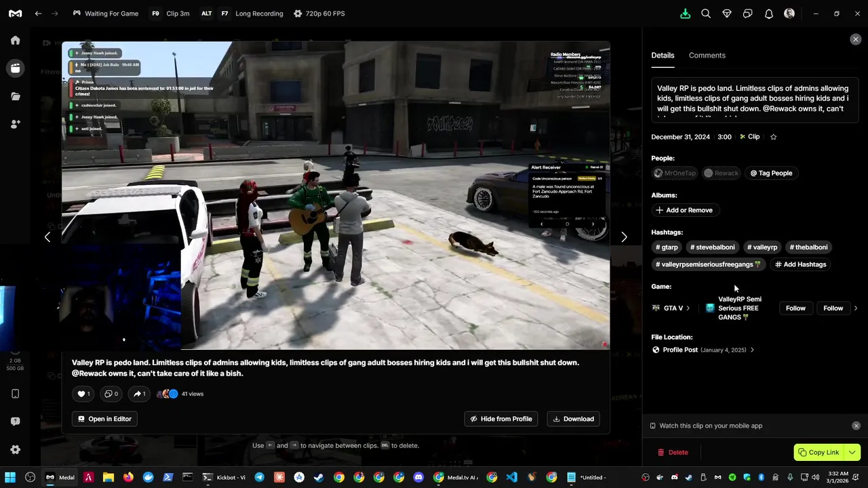Open the Clips library sidebar icon
The image size is (868, 488).
(15, 68)
